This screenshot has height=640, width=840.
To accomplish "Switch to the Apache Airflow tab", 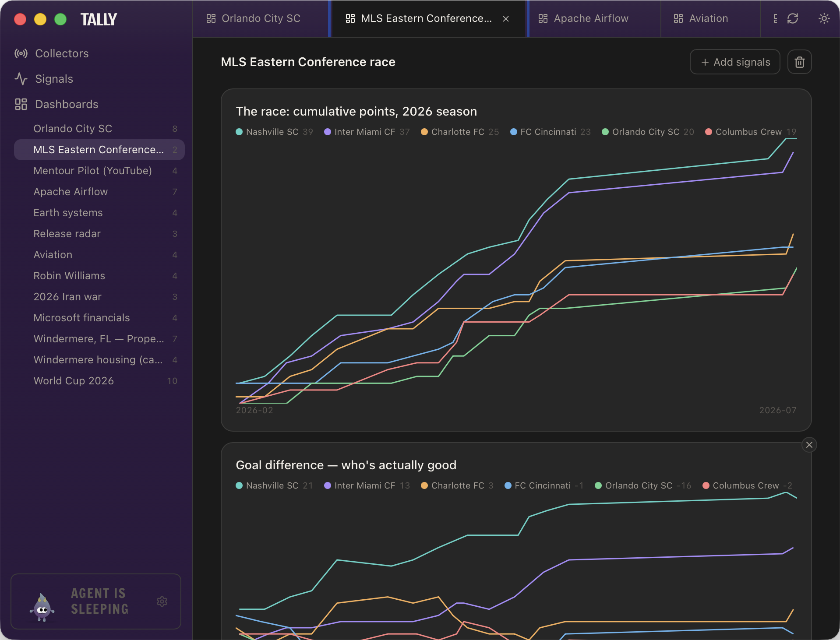I will coord(595,18).
